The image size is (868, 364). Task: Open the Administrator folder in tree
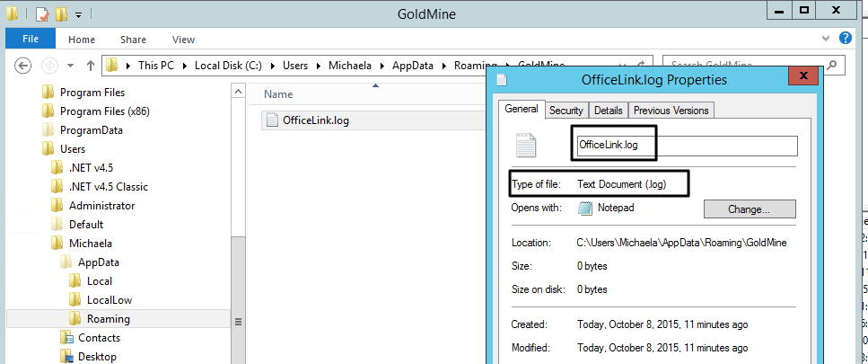[x=101, y=206]
